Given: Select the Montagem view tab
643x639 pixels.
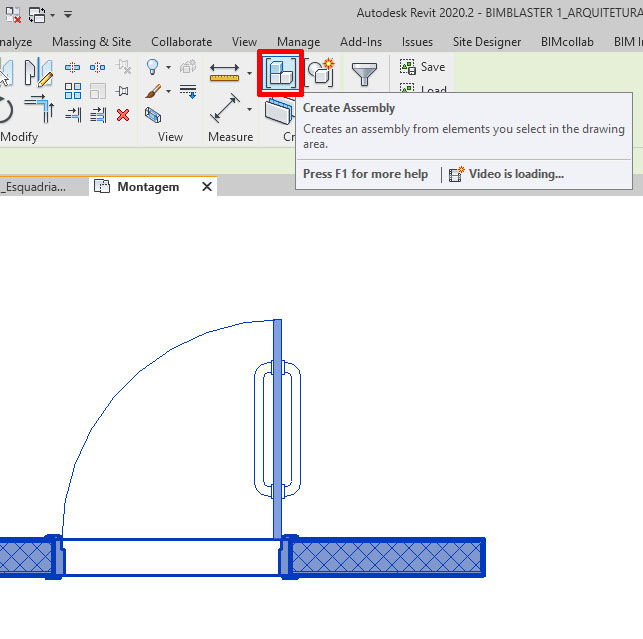Looking at the screenshot, I should point(148,187).
